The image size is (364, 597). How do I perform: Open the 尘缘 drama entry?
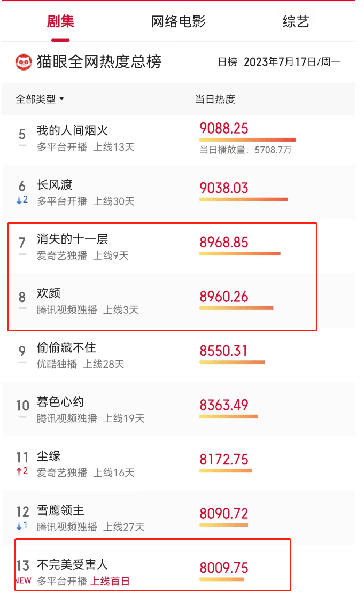[x=49, y=456]
